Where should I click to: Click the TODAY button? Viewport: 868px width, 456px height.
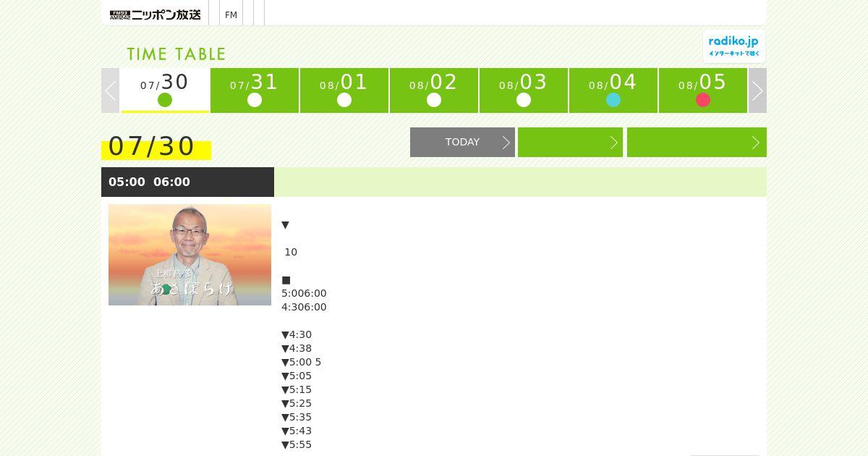462,142
